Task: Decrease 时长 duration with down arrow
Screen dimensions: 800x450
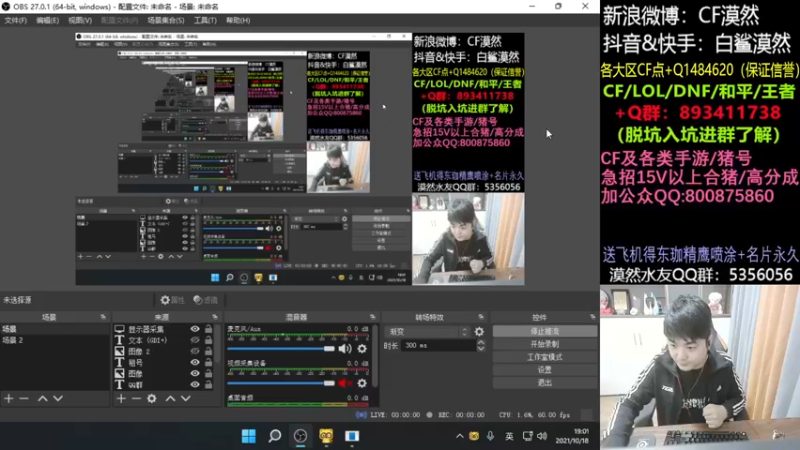Action: coord(481,349)
